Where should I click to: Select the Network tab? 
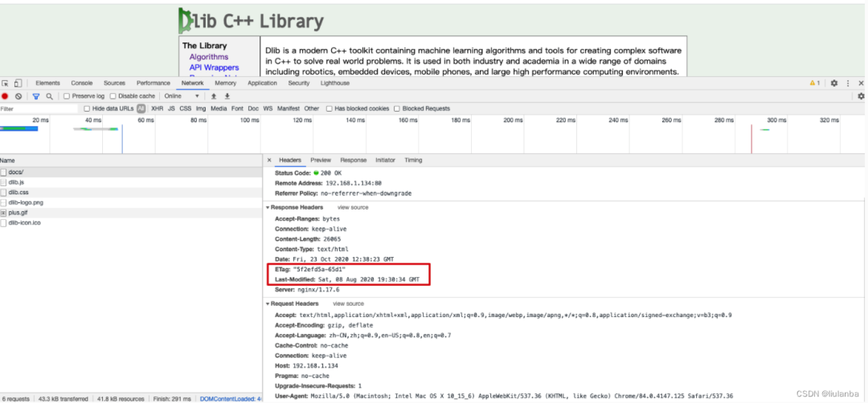click(193, 83)
